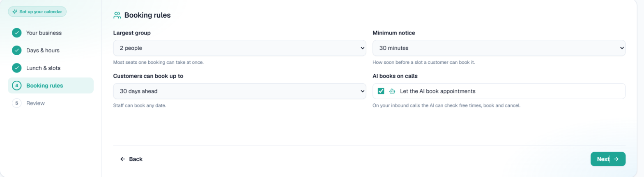Click step 5 circle icon for Review

(x=16, y=103)
